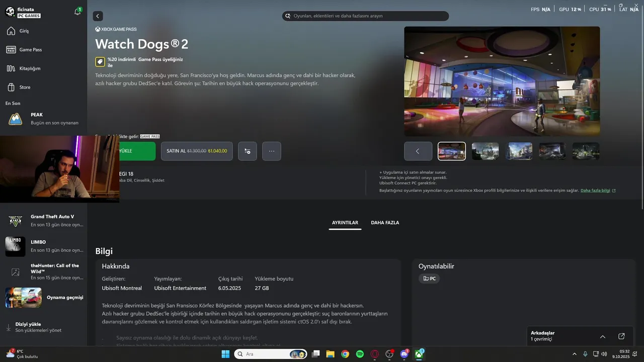The height and width of the screenshot is (362, 644).
Task: Select the second gallery thumbnail
Action: tap(486, 151)
